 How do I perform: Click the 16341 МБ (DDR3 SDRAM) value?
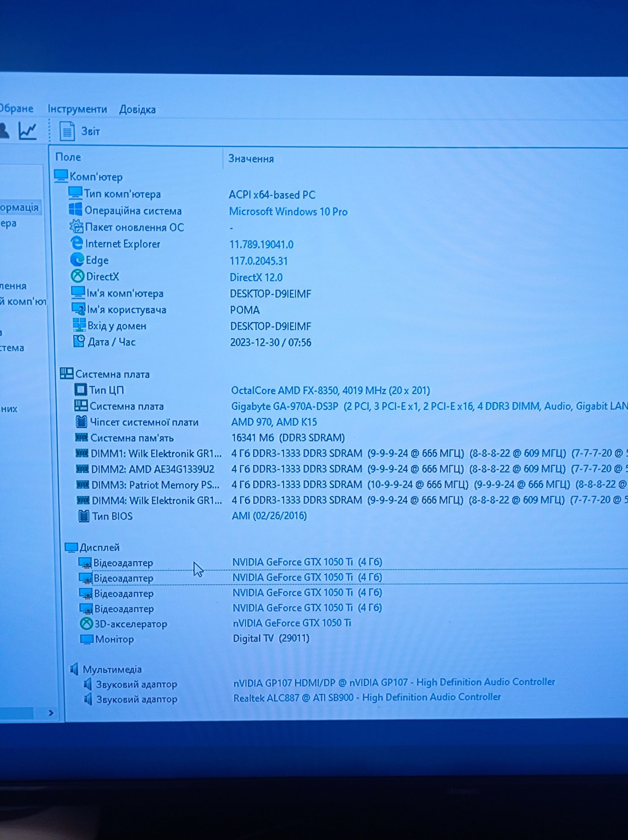click(288, 438)
